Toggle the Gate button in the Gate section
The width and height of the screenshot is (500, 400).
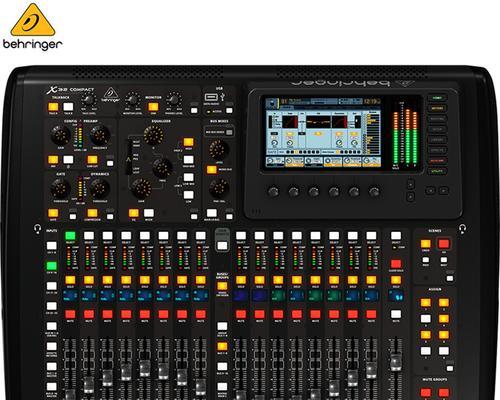(53, 213)
